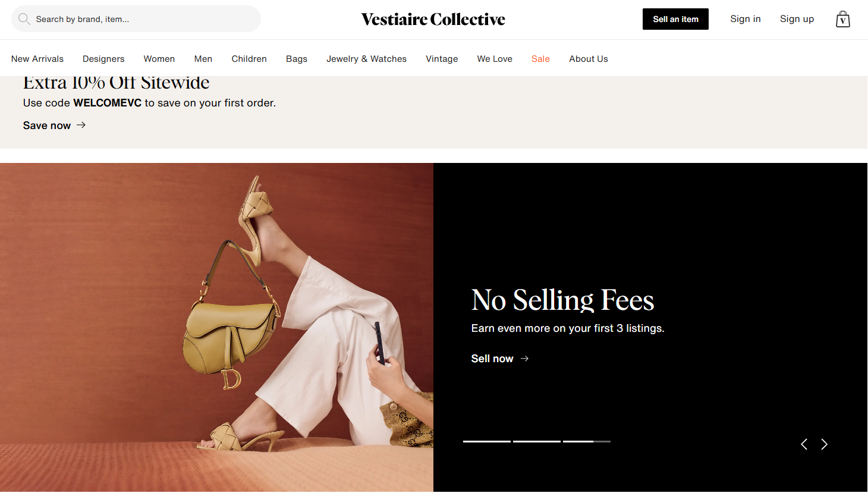
Task: Select second carousel progress indicator
Action: pos(537,441)
